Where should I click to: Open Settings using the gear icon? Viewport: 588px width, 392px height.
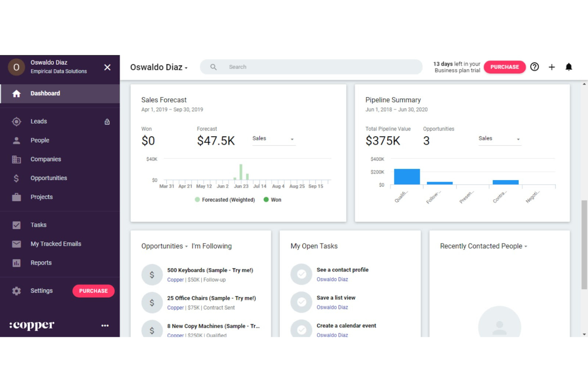click(16, 291)
